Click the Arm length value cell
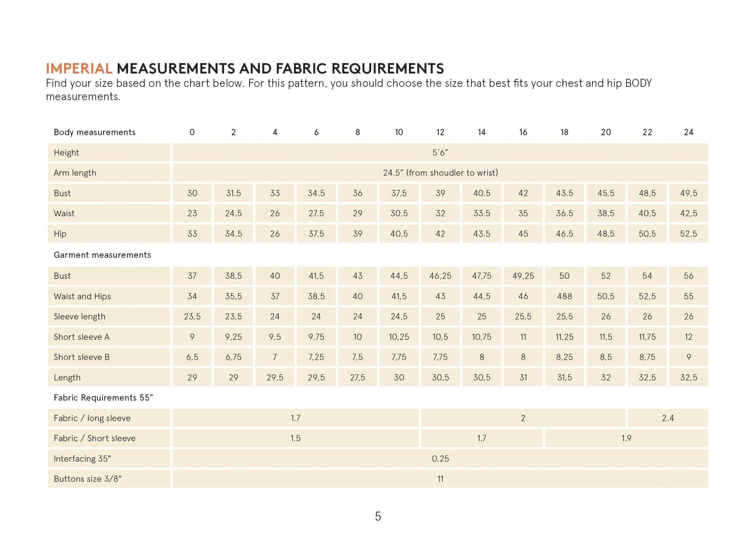The width and height of the screenshot is (756, 539). click(440, 173)
